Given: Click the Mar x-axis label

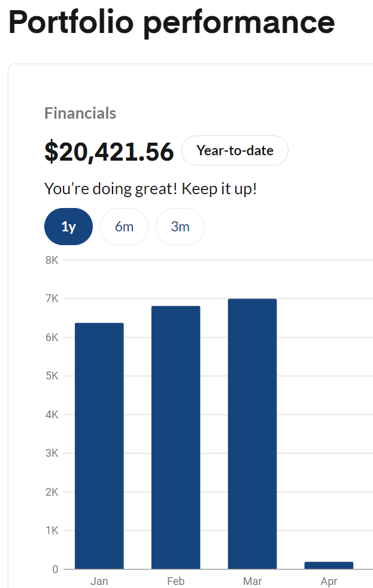Looking at the screenshot, I should (x=252, y=581).
